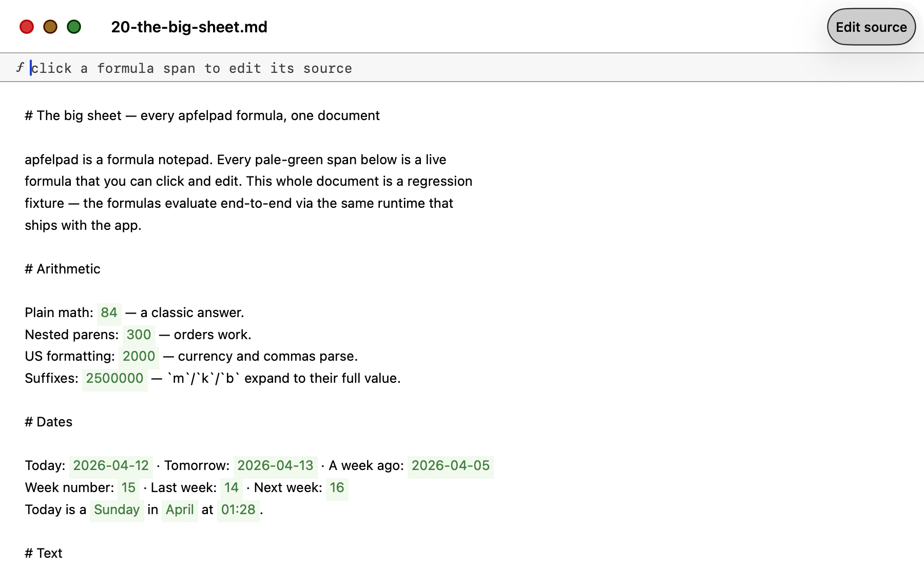This screenshot has height=587, width=924.
Task: Edit the Nested parens formula showing 300
Action: (x=139, y=335)
